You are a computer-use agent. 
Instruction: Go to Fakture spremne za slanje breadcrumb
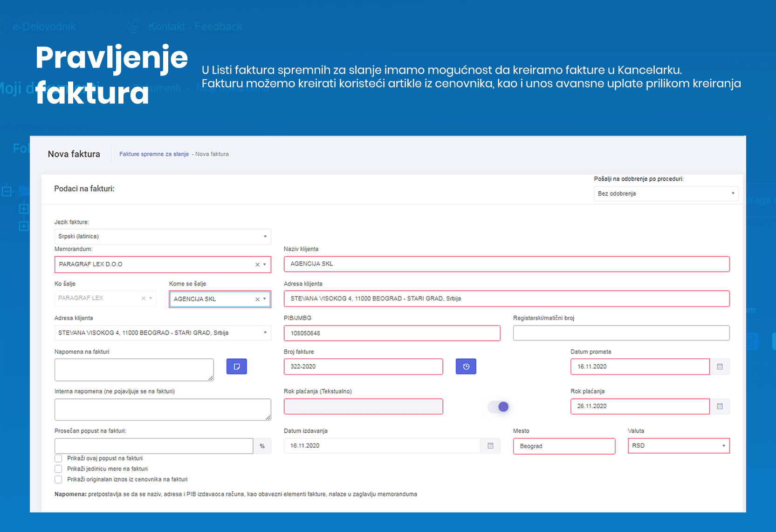click(x=154, y=154)
